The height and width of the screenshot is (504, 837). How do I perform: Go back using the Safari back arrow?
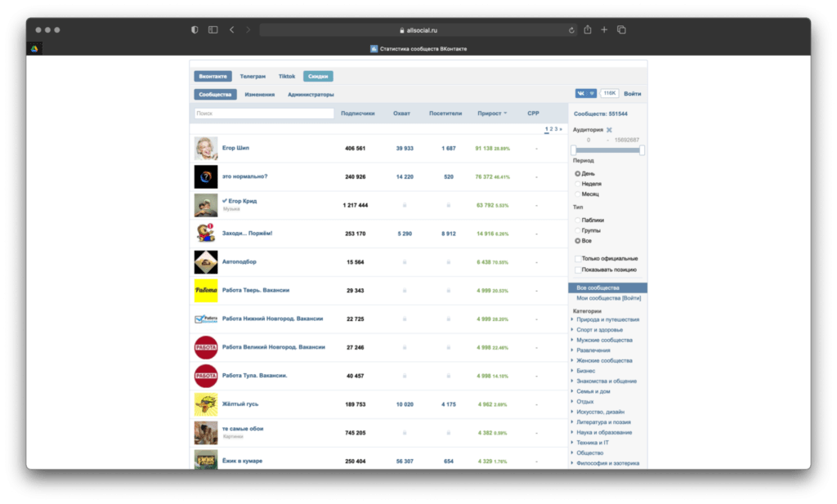tap(232, 29)
